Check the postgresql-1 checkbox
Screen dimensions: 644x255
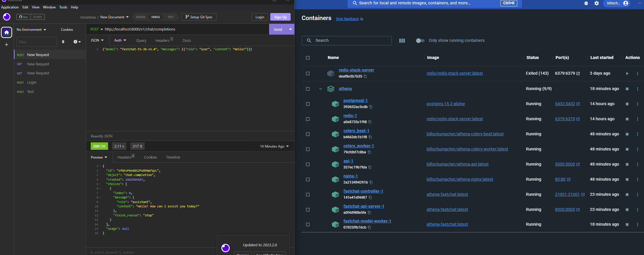click(308, 104)
